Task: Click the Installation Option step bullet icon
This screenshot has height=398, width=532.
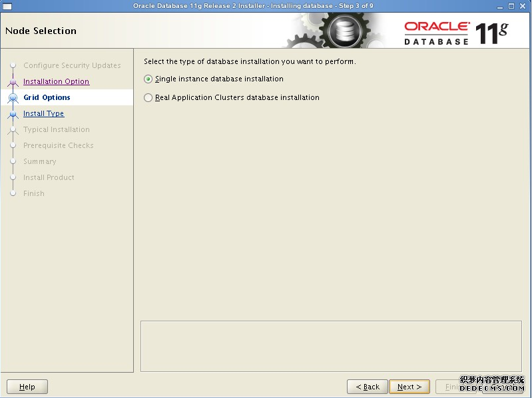Action: 13,82
